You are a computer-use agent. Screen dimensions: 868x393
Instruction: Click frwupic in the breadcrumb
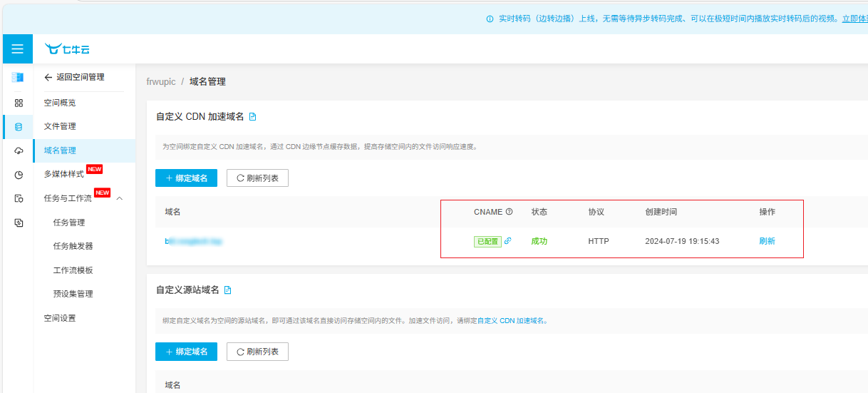(160, 82)
